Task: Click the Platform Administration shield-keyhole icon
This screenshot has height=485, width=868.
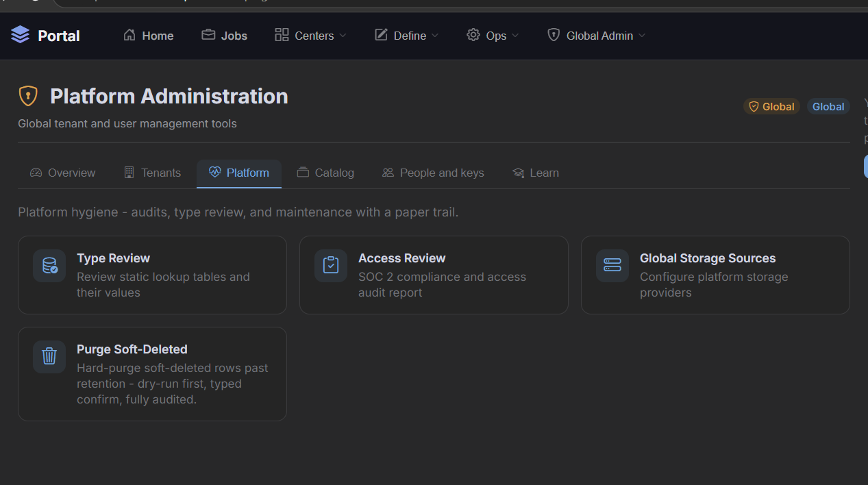Action: click(28, 96)
